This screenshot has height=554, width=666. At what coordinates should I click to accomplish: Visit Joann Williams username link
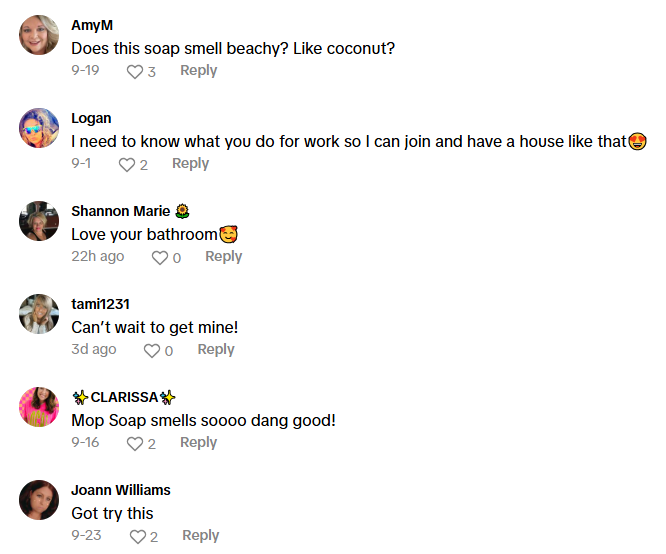[121, 490]
